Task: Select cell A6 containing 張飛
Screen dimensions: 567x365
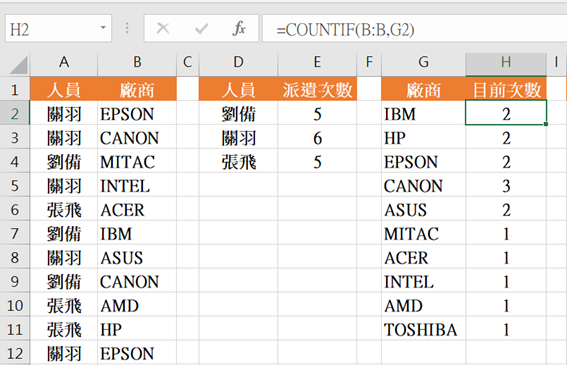Action: pyautogui.click(x=64, y=209)
